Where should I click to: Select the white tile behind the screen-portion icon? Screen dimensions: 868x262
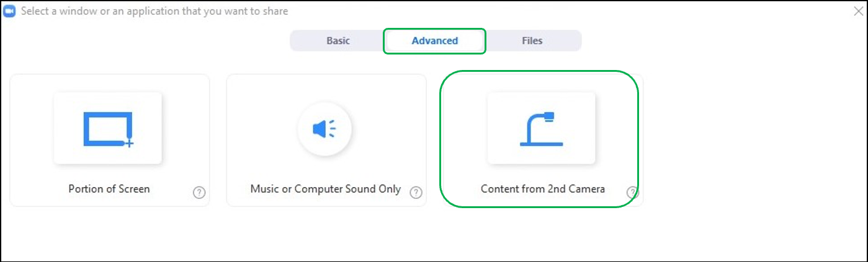[108, 128]
